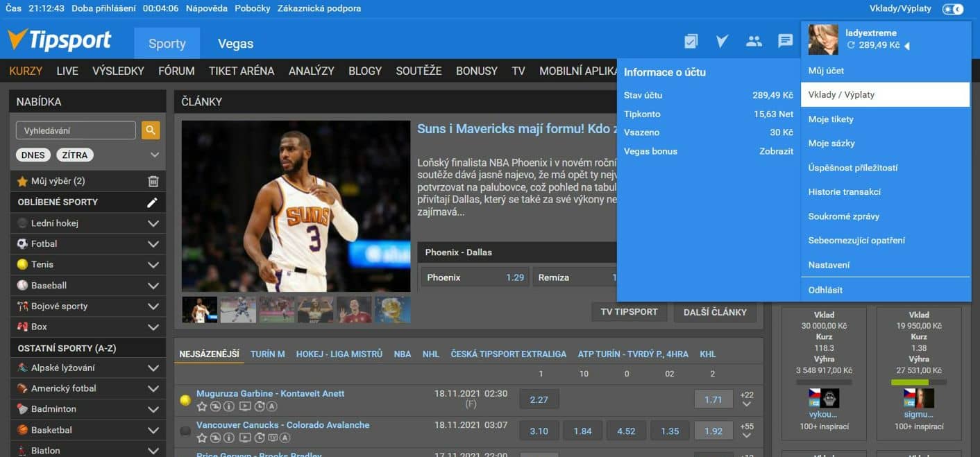Click the orange search magnifier button

[151, 130]
